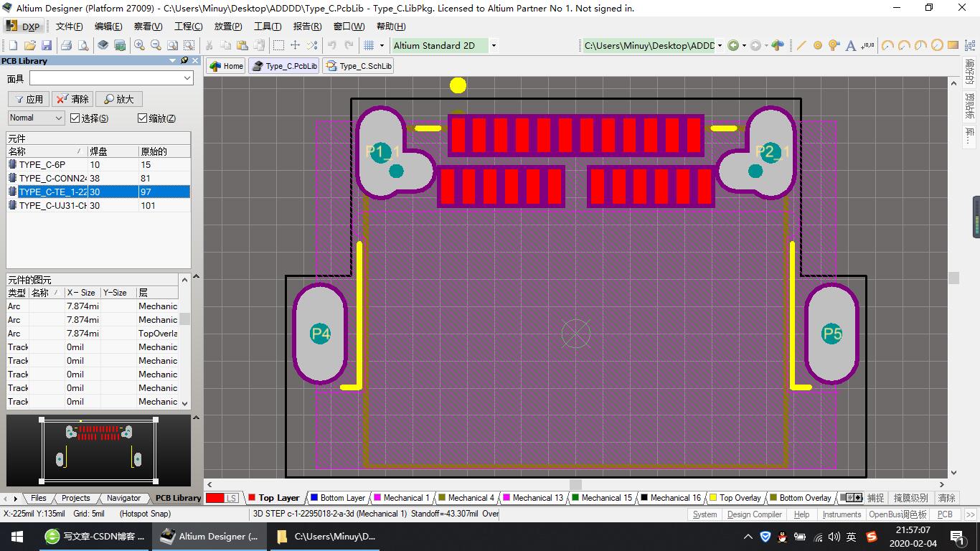Expand the back navigation history arrow
The width and height of the screenshot is (980, 551).
coord(744,45)
